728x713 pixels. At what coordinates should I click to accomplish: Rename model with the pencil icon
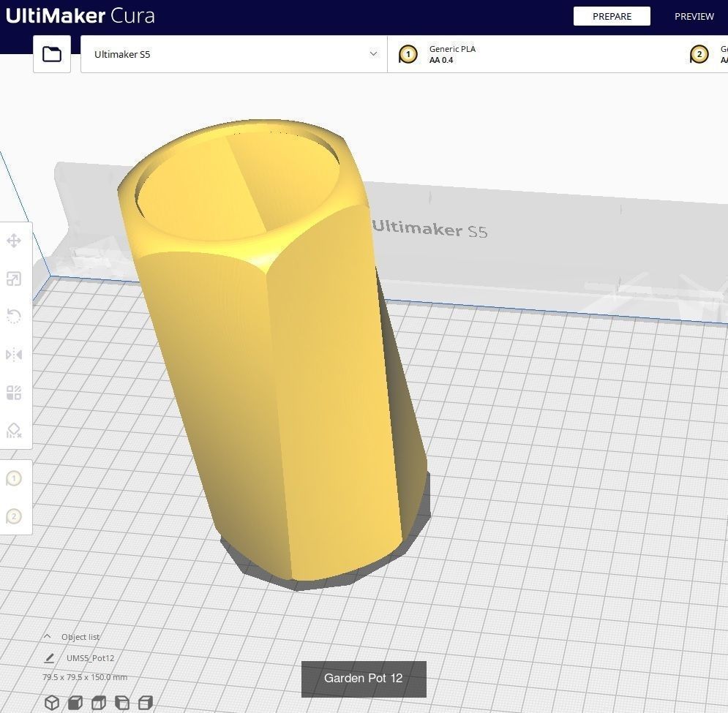(49, 658)
